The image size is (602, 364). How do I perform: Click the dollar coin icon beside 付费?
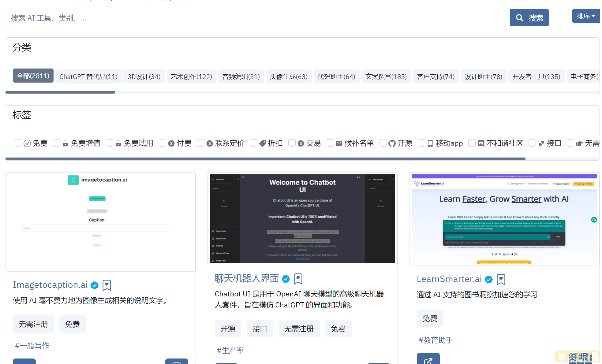[x=171, y=143]
